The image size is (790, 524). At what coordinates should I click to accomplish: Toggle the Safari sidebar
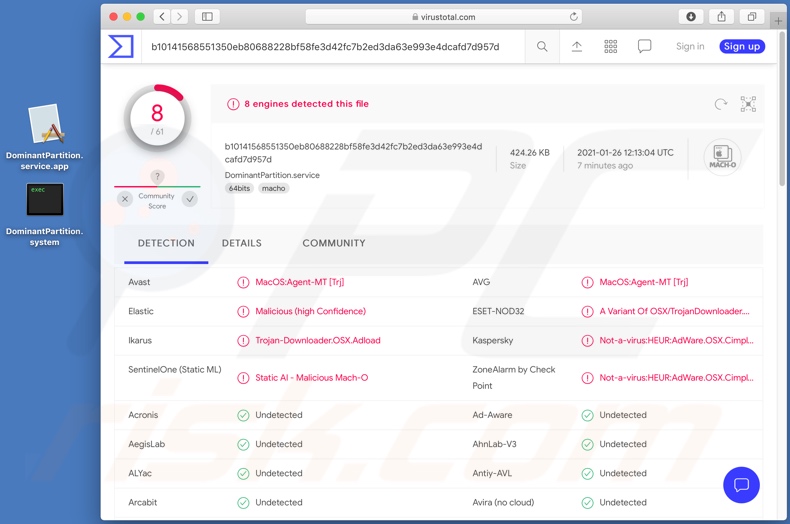207,17
